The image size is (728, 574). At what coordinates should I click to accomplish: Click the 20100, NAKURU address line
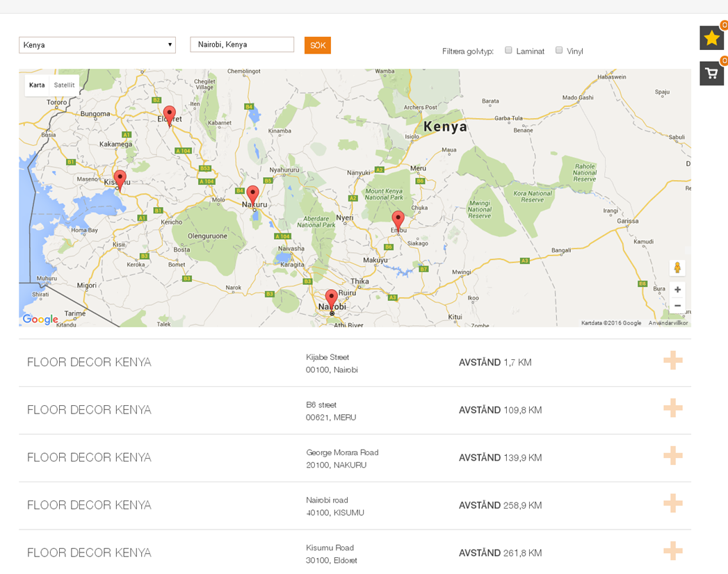click(336, 465)
